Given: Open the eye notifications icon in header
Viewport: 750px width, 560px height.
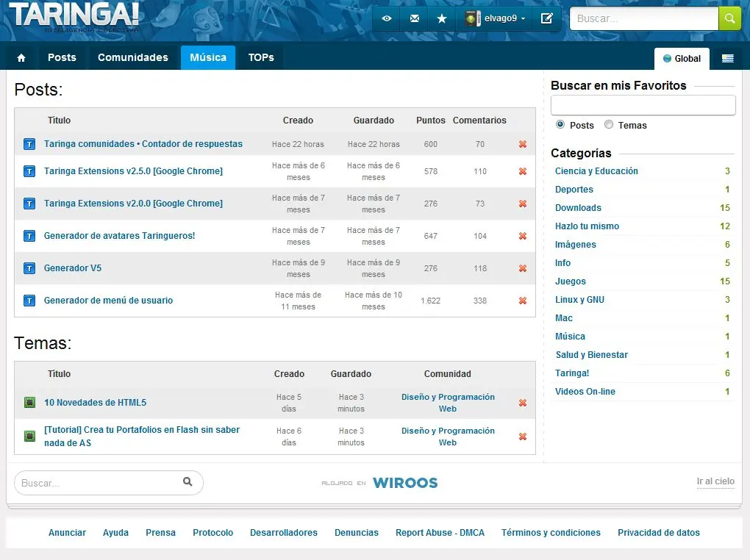Looking at the screenshot, I should (x=387, y=18).
